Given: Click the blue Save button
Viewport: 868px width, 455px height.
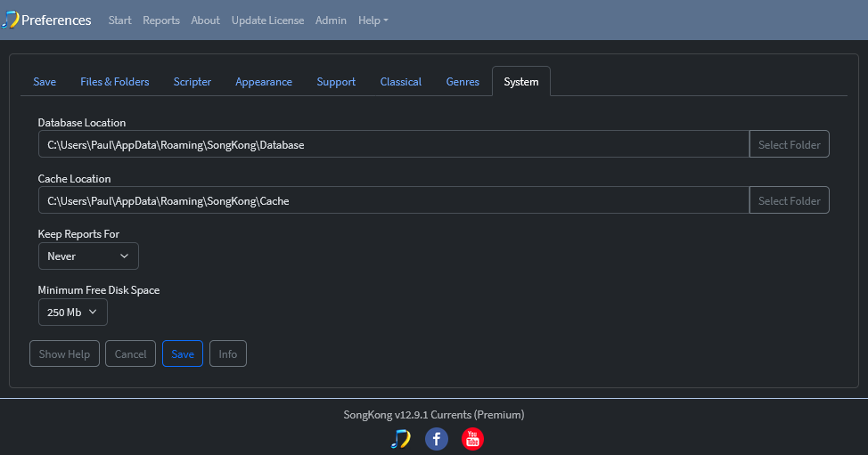Looking at the screenshot, I should 182,353.
